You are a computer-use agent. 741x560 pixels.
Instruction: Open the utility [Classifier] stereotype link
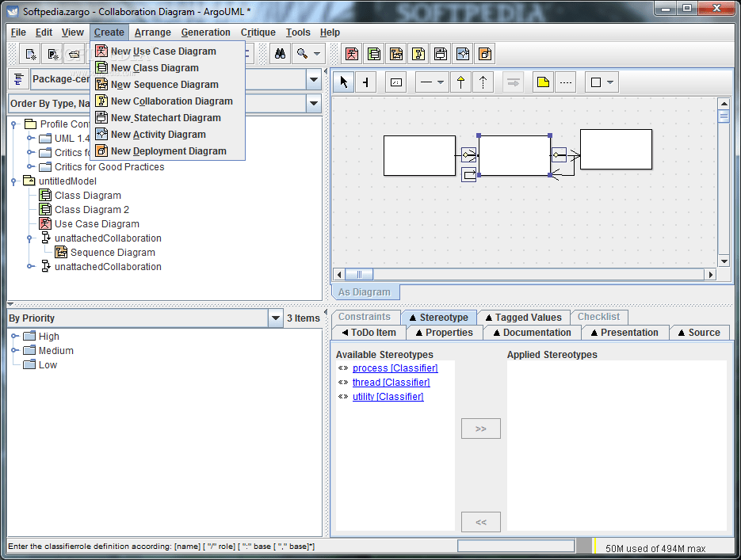click(x=388, y=396)
